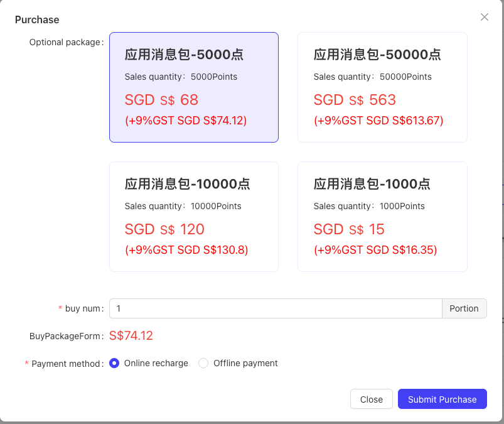This screenshot has width=504, height=424.
Task: Choose the 应用消息包-50000点 package title
Action: click(x=377, y=55)
